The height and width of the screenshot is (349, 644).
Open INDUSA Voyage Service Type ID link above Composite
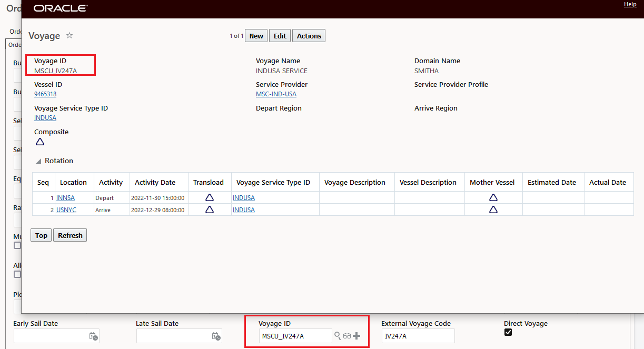45,118
